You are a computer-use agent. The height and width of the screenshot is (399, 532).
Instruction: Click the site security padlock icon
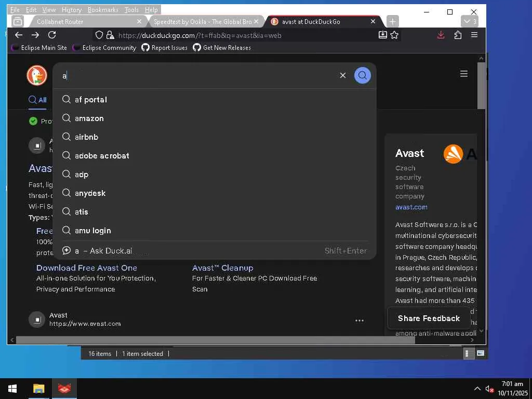click(x=110, y=35)
